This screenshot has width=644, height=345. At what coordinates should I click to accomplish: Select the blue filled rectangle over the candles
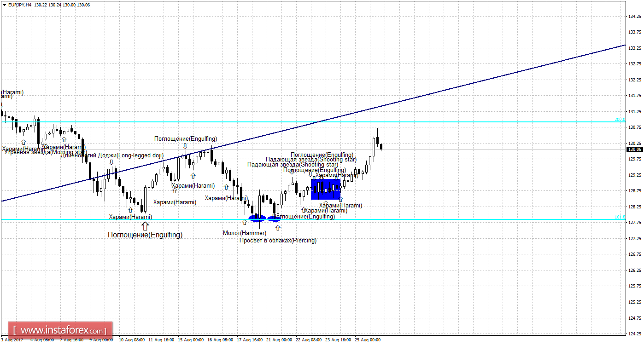[326, 189]
